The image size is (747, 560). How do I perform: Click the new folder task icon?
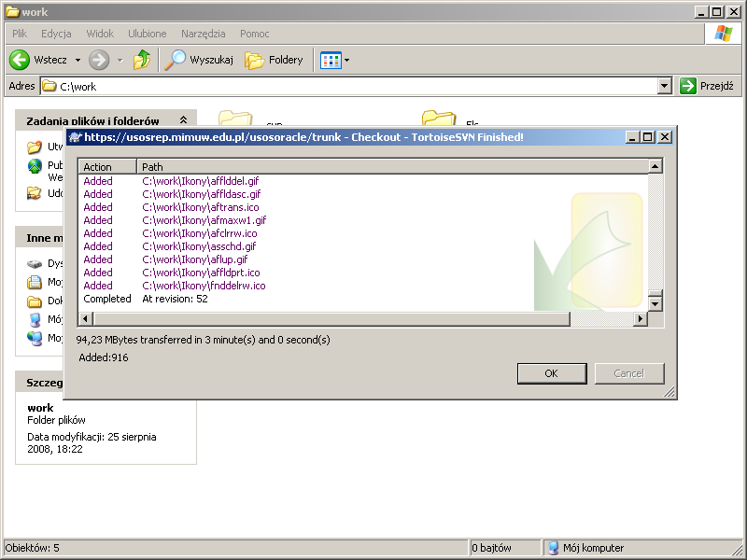pos(35,147)
